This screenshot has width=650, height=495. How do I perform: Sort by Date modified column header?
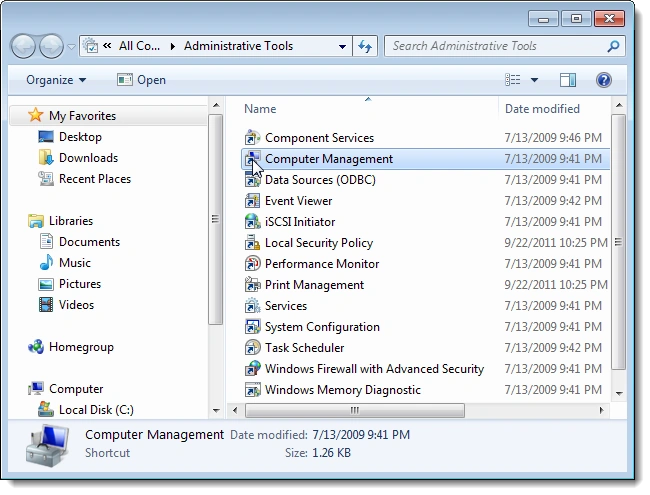pyautogui.click(x=542, y=109)
